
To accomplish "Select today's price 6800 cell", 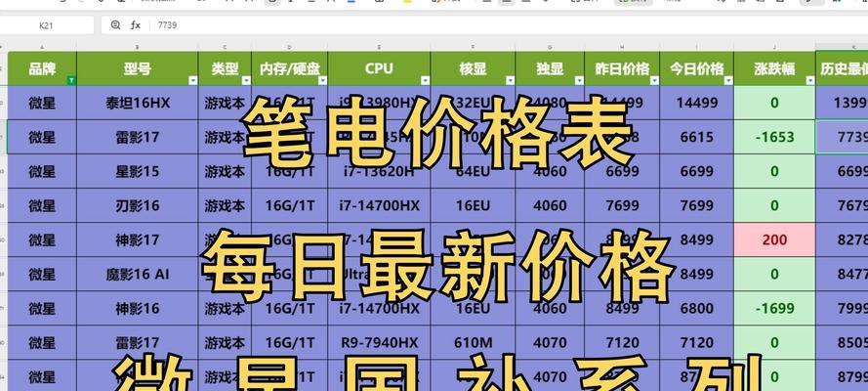I will (x=697, y=309).
